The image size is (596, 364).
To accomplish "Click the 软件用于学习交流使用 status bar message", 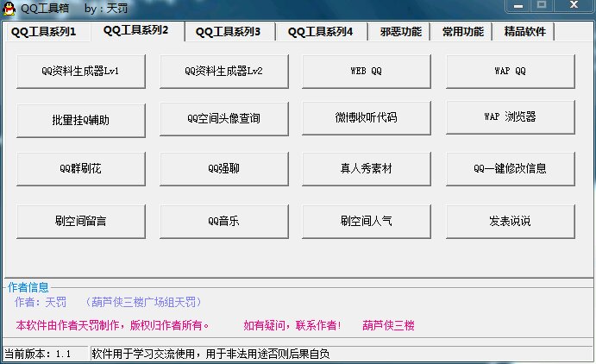I will tap(210, 355).
